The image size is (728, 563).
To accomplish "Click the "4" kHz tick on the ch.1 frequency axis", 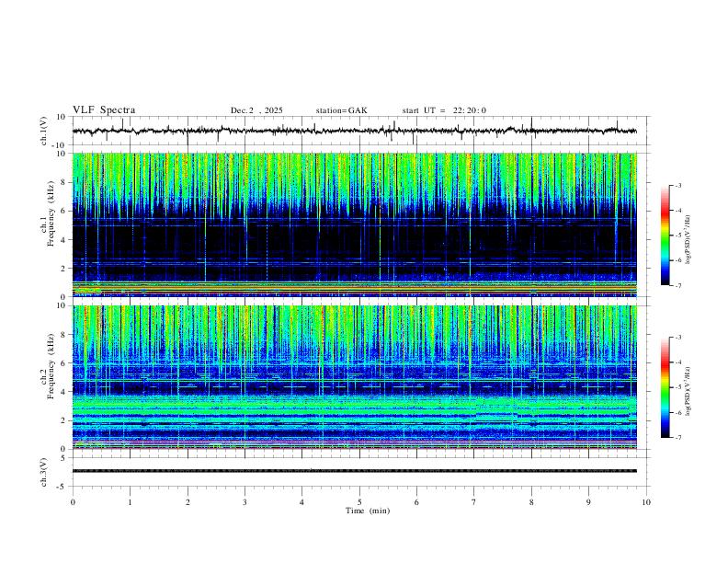I will pos(64,240).
